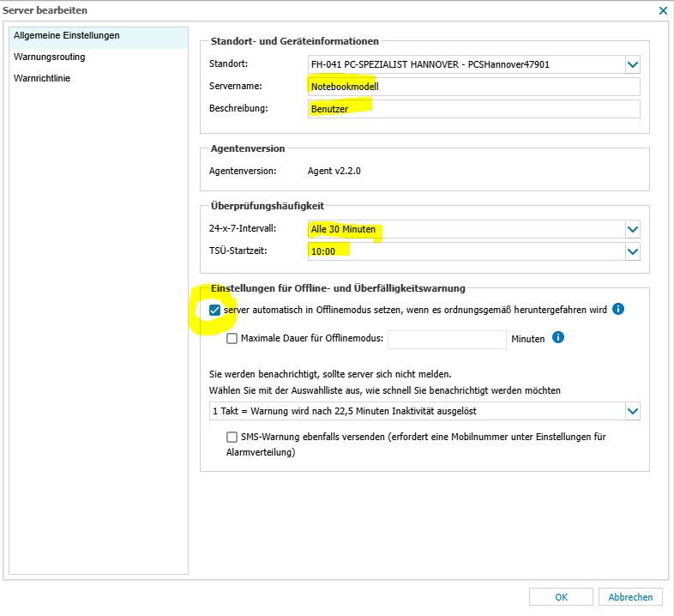Tick SMS-Warnung ebenfalls versenden checkbox
The image size is (674, 616).
pyautogui.click(x=232, y=437)
